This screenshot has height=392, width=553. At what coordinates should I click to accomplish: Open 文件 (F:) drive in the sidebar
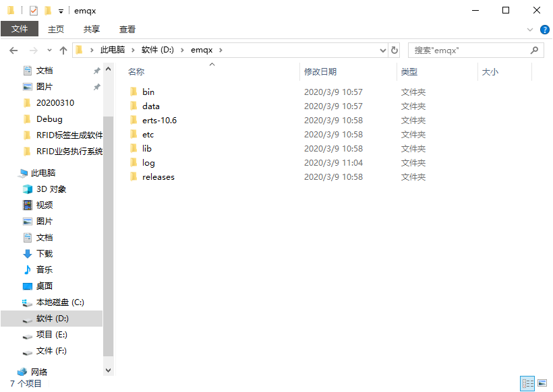click(51, 351)
